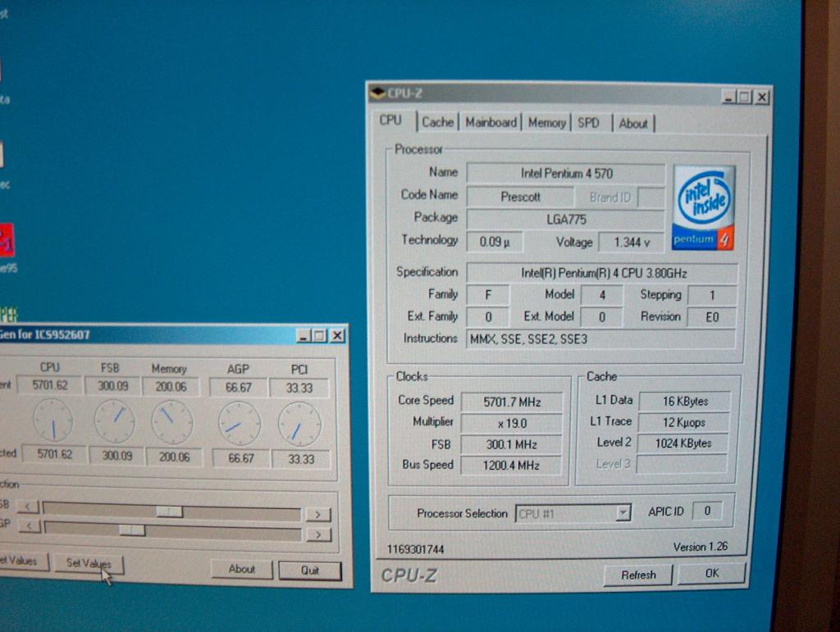The height and width of the screenshot is (632, 840).
Task: Click the FSB value '300.1 MHz' in CPU-Z
Action: click(x=511, y=444)
